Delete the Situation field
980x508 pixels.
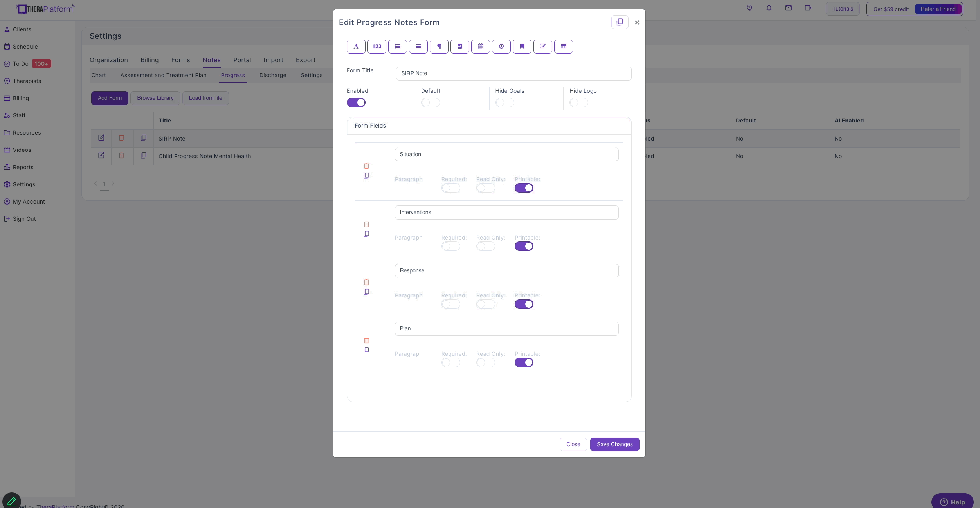tap(366, 166)
